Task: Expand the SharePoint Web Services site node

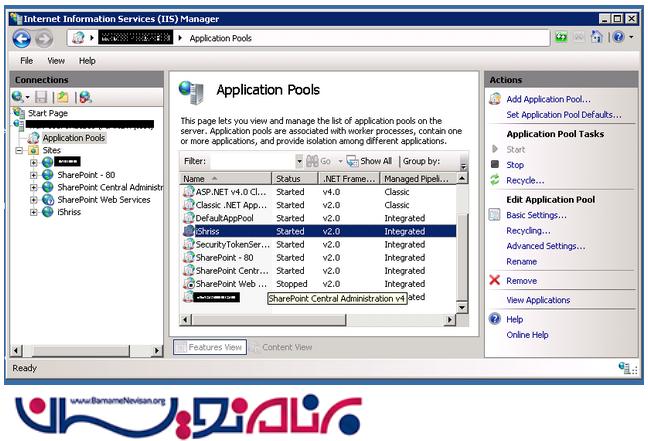Action: [34, 200]
